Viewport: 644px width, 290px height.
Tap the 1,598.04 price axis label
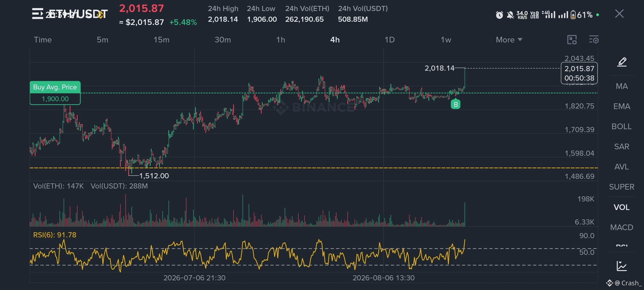point(580,153)
